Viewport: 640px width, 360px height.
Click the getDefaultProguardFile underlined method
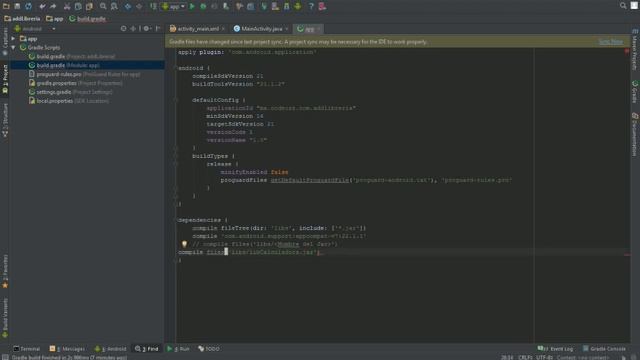tap(310, 180)
